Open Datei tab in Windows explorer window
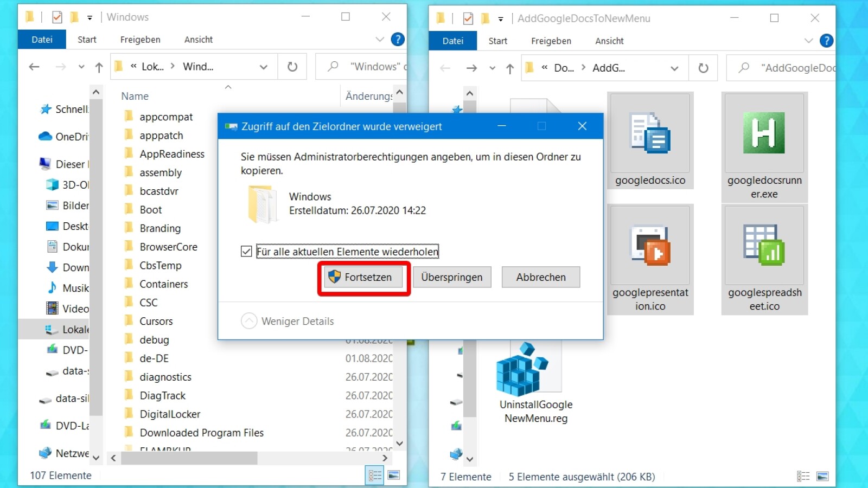 point(42,40)
